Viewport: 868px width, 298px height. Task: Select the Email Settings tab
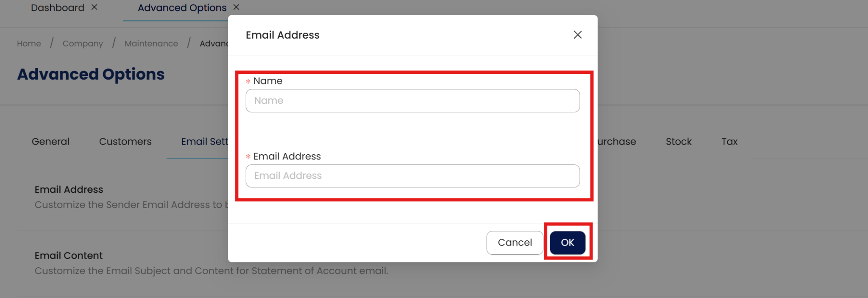pos(204,142)
